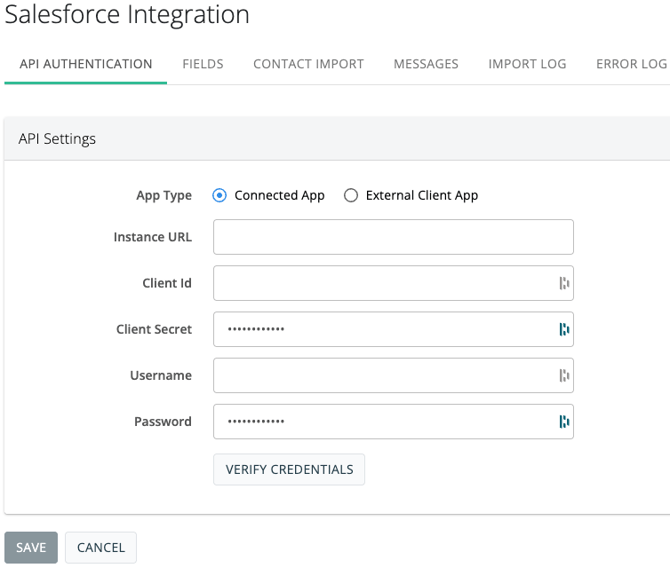Focus the Username input field

tap(394, 375)
